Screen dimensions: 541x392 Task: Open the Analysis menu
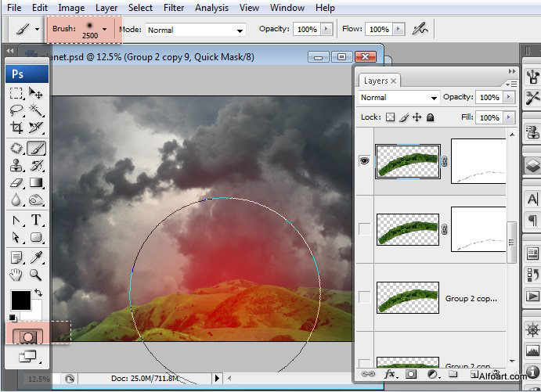tap(212, 8)
